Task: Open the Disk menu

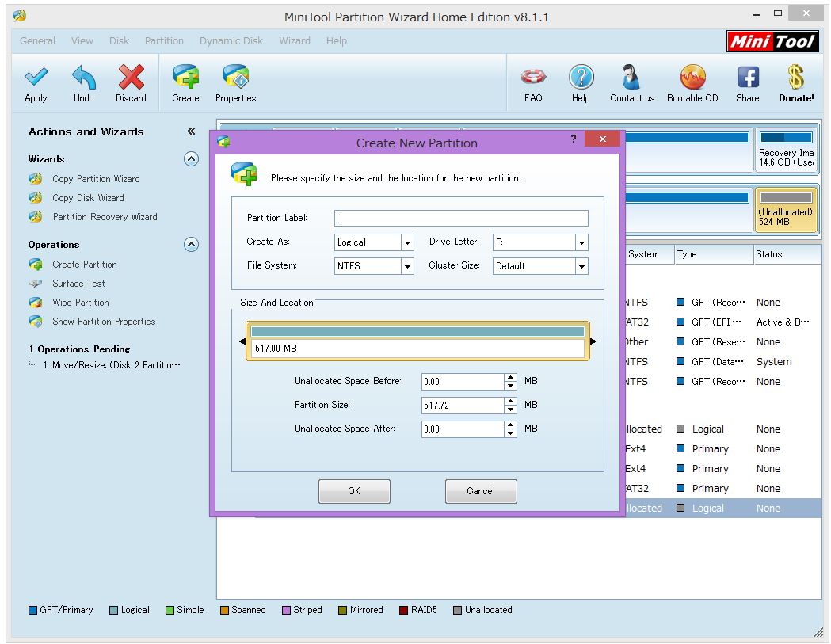Action: (120, 41)
